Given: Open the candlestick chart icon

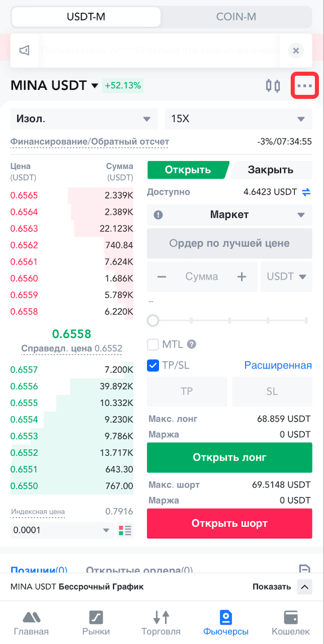Looking at the screenshot, I should pyautogui.click(x=273, y=86).
